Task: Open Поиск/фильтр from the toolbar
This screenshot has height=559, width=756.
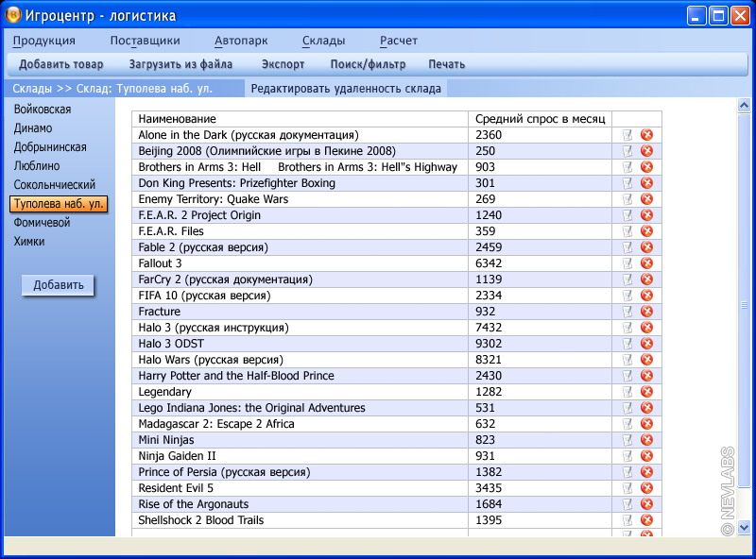Action: tap(368, 64)
